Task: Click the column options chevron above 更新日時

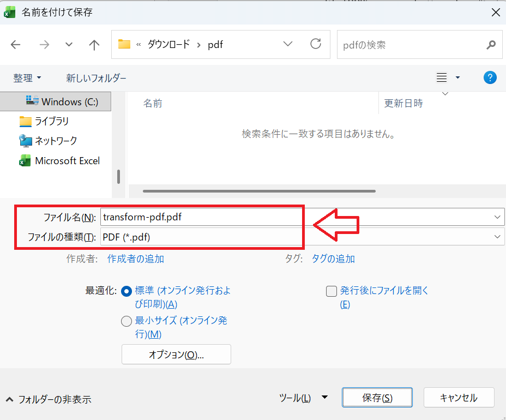Action: (x=445, y=94)
